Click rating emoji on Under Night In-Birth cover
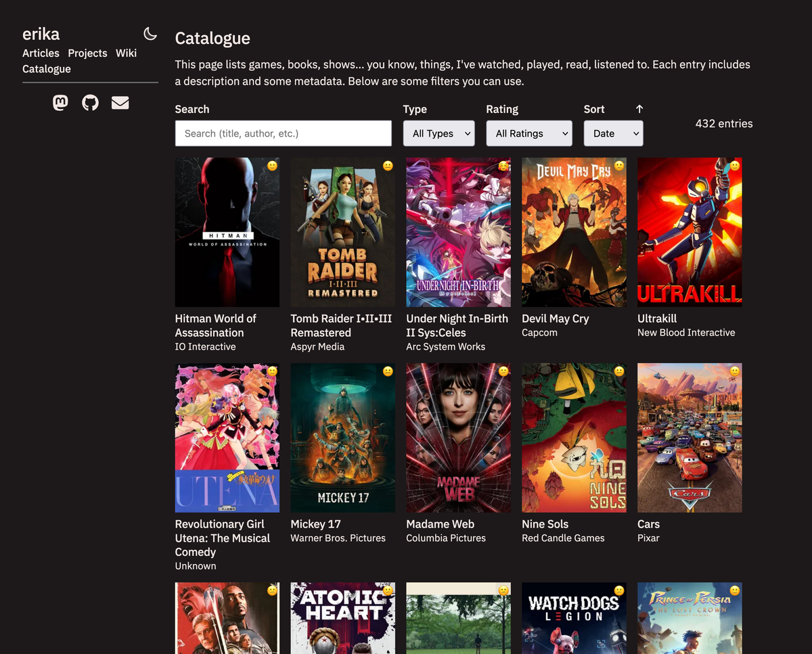This screenshot has height=654, width=812. pyautogui.click(x=503, y=166)
